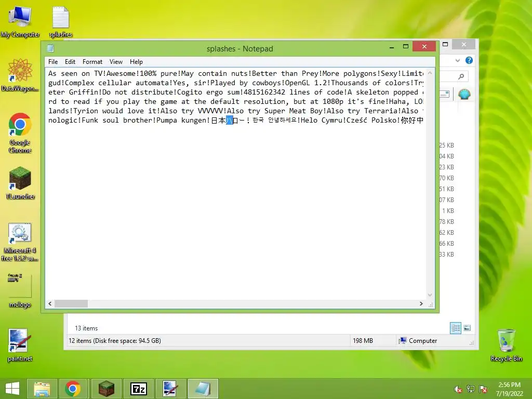Screen dimensions: 532x399
Task: Open 7-Zip from the taskbar
Action: tap(139, 389)
